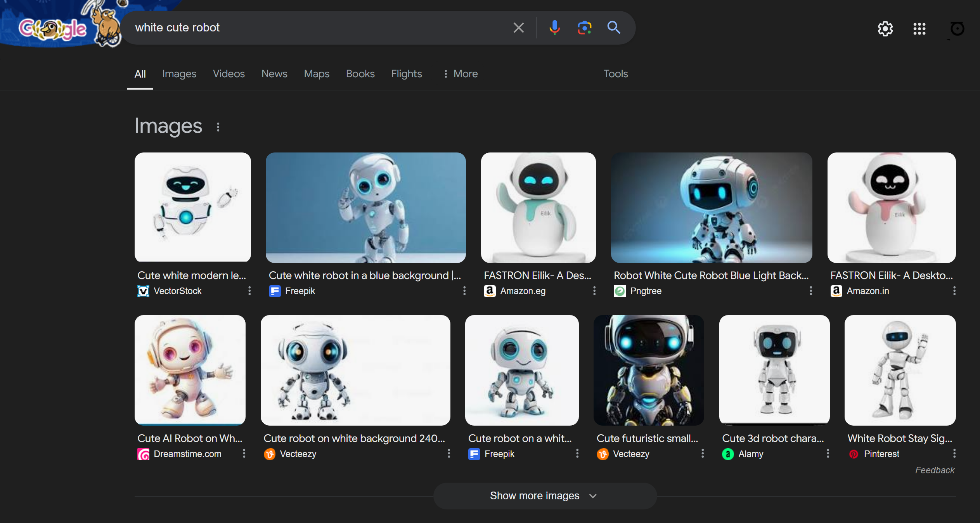Open Amazon.in result three-dot menu

[x=954, y=291]
